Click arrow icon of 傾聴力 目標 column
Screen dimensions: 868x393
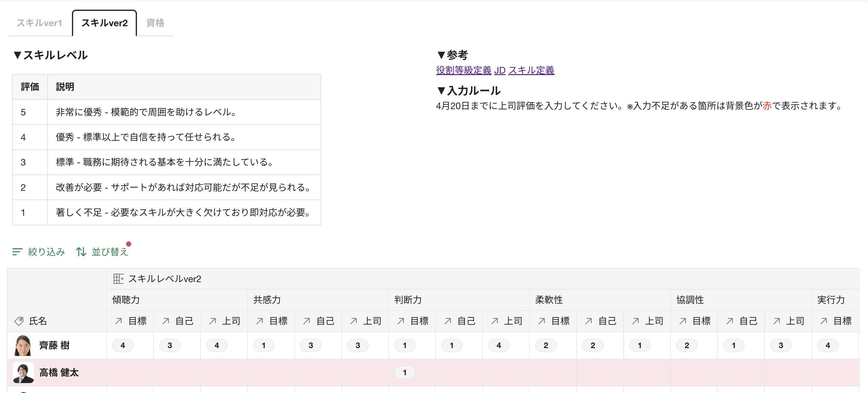coord(119,321)
